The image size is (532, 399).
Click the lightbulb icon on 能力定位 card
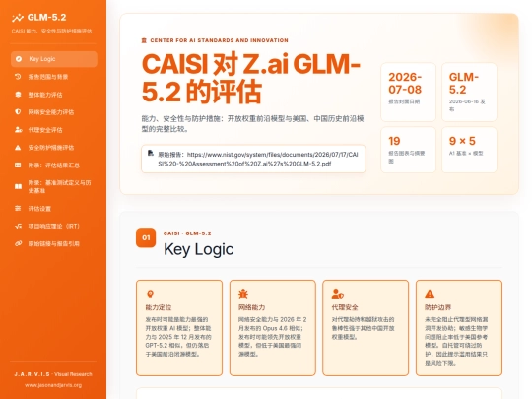(x=150, y=294)
